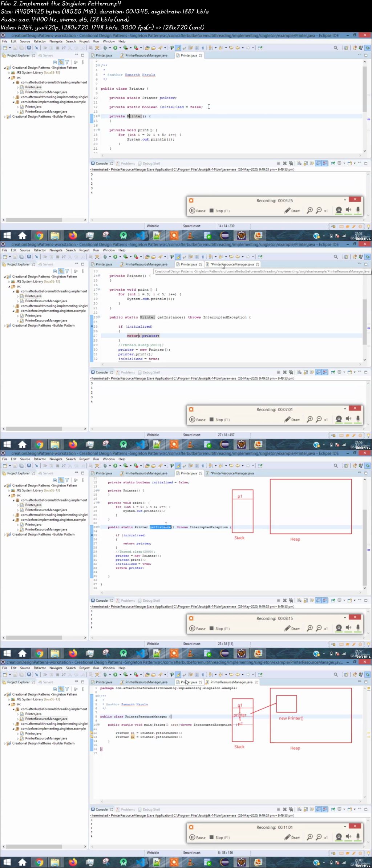Click the 'Printer p2' line in Recording 00:11:01 editor
This screenshot has height=868, width=372.
point(149,737)
